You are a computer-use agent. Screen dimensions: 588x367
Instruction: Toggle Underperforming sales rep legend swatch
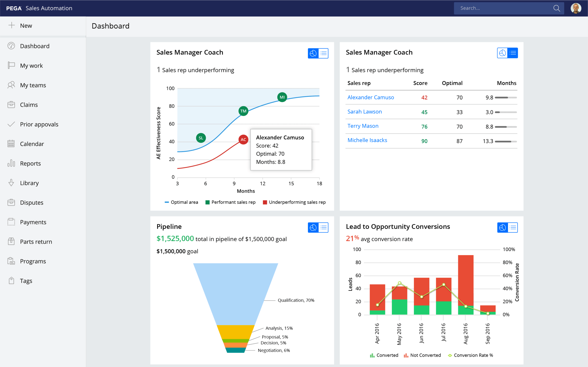(265, 202)
